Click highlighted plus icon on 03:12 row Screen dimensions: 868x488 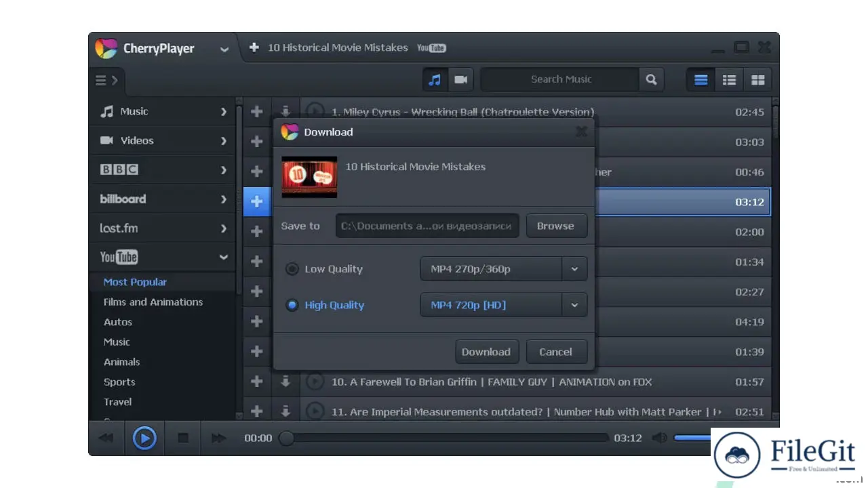[x=256, y=201]
